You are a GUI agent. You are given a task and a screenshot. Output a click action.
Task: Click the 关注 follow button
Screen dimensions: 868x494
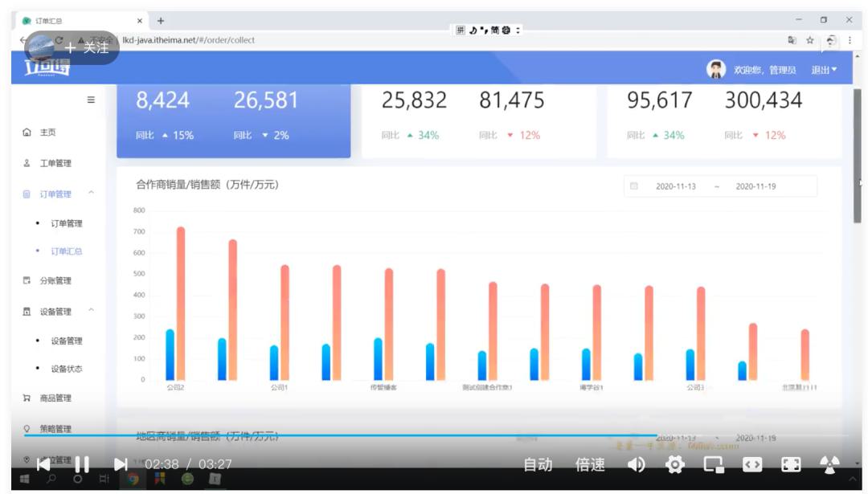pos(87,47)
